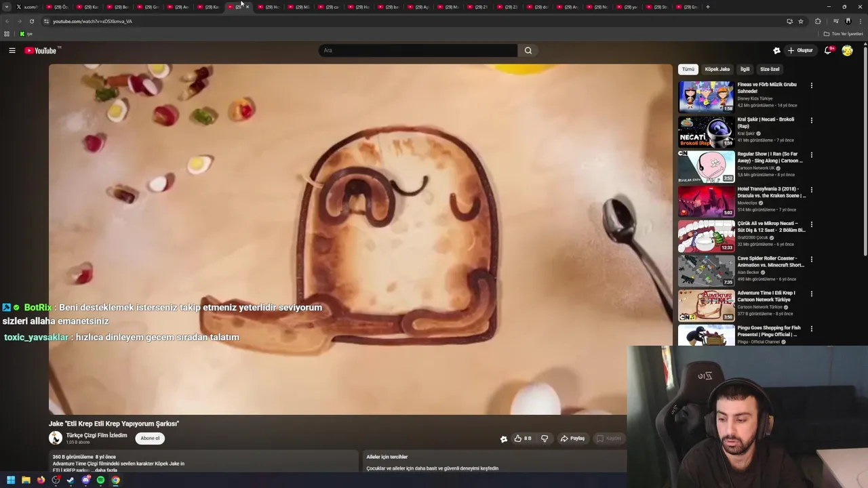Go to the YouTube home logo

(41, 50)
